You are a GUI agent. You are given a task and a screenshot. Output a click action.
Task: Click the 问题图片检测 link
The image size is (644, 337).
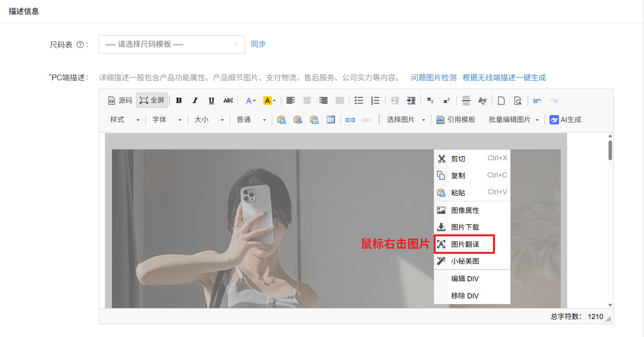433,78
